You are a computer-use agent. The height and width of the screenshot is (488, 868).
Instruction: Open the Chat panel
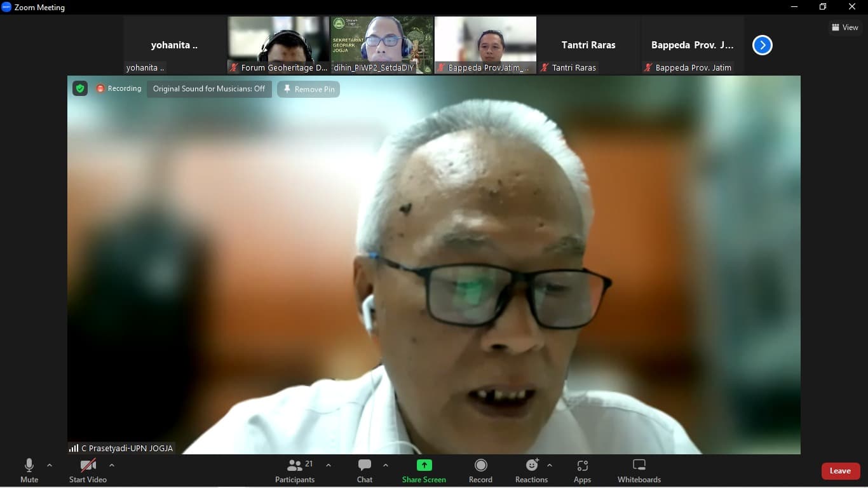click(365, 471)
